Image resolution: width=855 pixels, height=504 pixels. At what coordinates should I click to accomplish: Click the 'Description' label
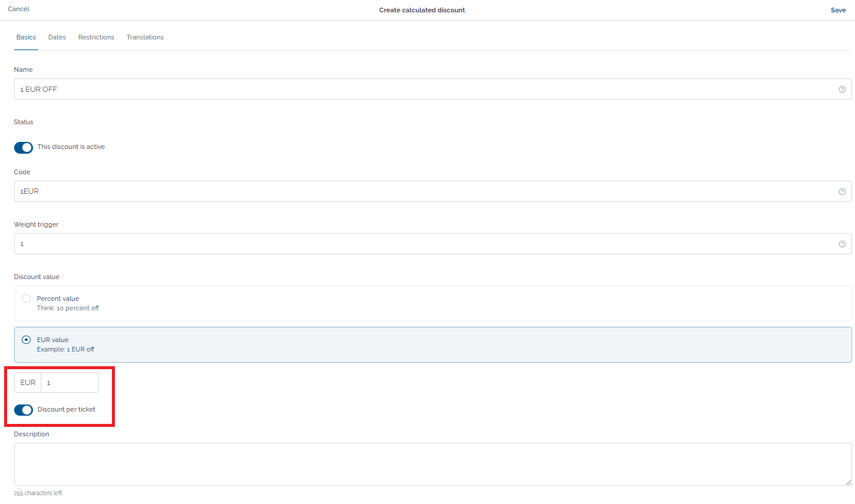[32, 434]
